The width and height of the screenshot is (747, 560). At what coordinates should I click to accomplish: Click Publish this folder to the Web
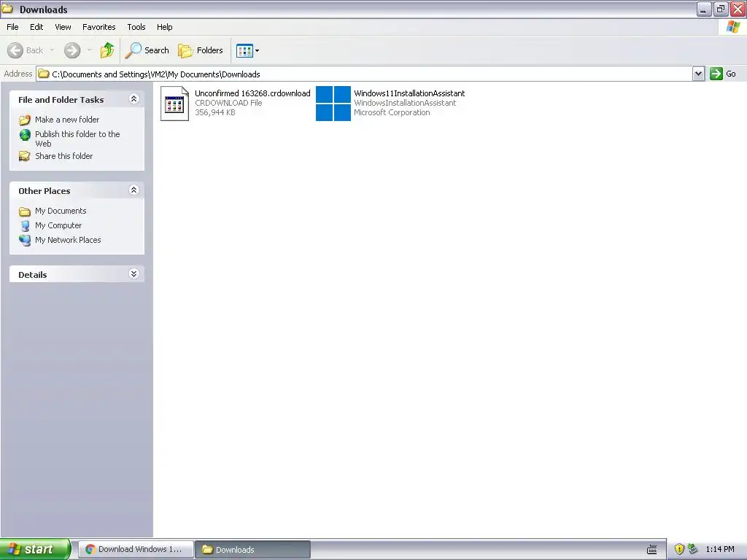77,139
